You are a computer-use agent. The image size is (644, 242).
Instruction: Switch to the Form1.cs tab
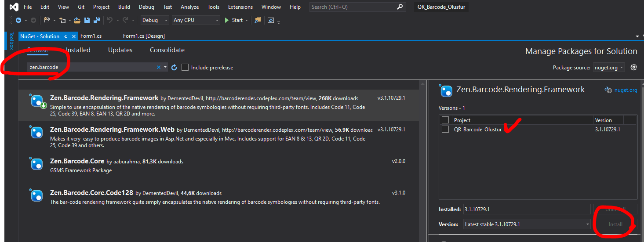point(91,36)
